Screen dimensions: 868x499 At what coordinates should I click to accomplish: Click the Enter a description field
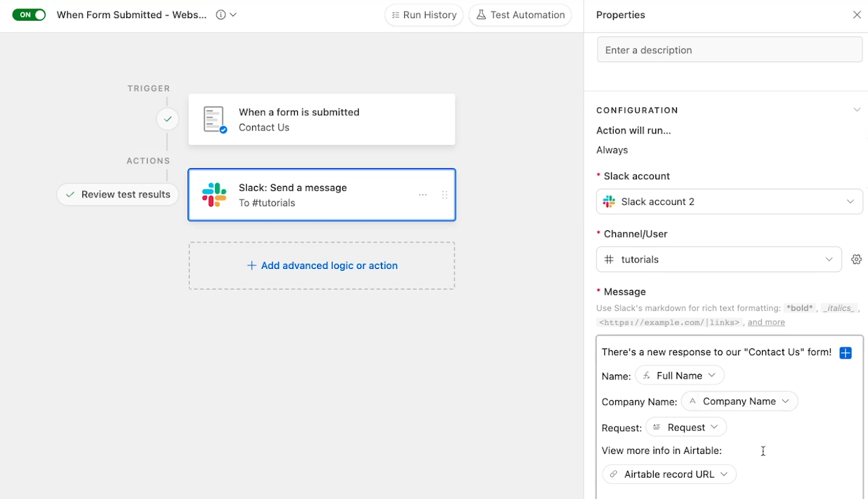click(x=730, y=50)
